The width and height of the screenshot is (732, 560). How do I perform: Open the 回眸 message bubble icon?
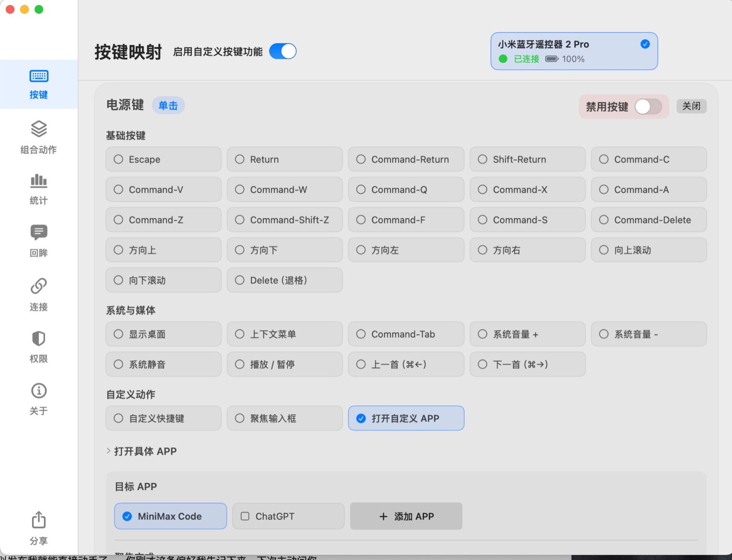[39, 232]
